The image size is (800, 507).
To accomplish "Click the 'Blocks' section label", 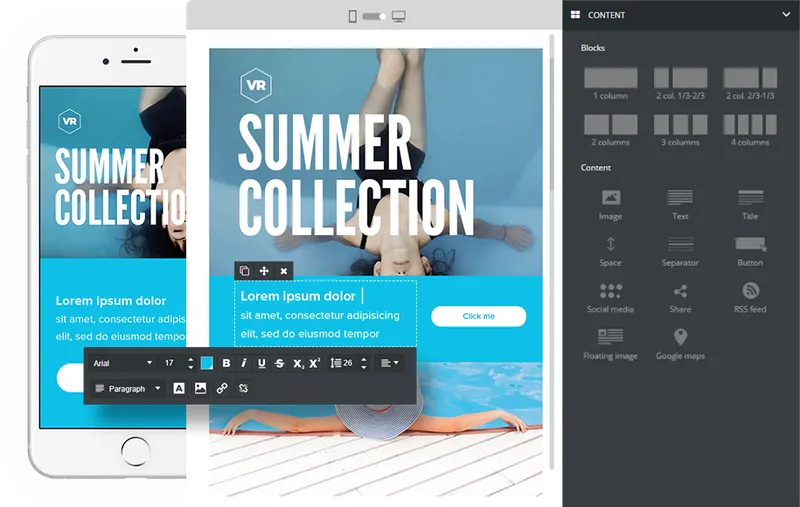I will point(593,48).
